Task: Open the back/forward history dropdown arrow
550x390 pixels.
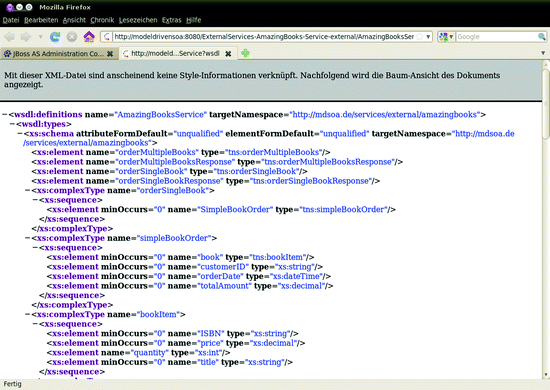Action: (x=40, y=36)
